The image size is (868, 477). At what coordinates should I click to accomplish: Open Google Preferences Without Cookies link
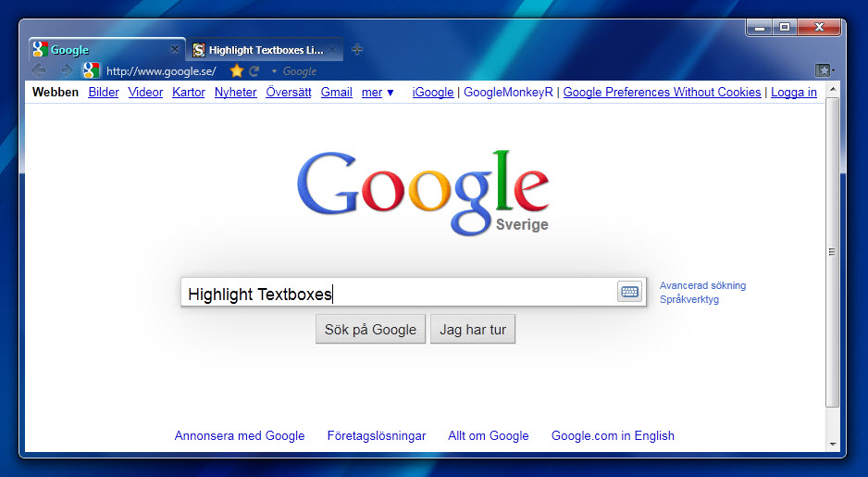[662, 93]
